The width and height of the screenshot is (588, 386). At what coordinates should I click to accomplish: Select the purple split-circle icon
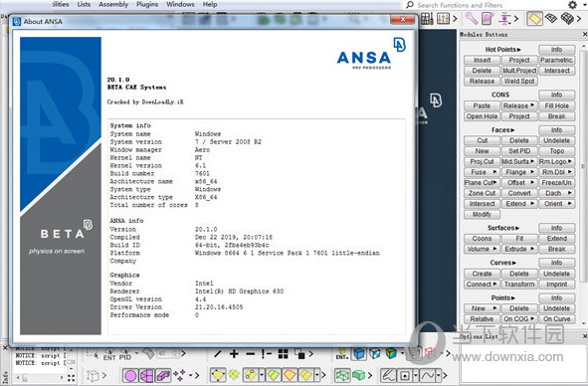pos(146,375)
